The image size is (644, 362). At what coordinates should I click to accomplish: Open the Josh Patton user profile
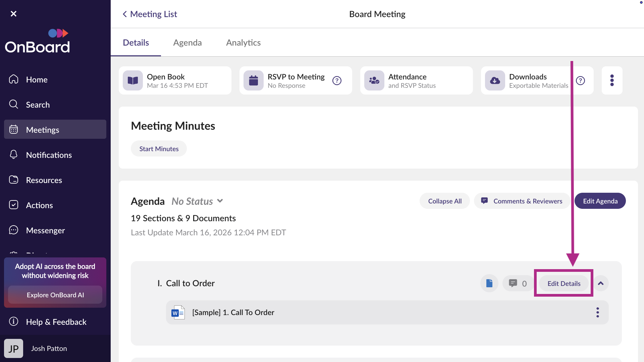tap(49, 348)
